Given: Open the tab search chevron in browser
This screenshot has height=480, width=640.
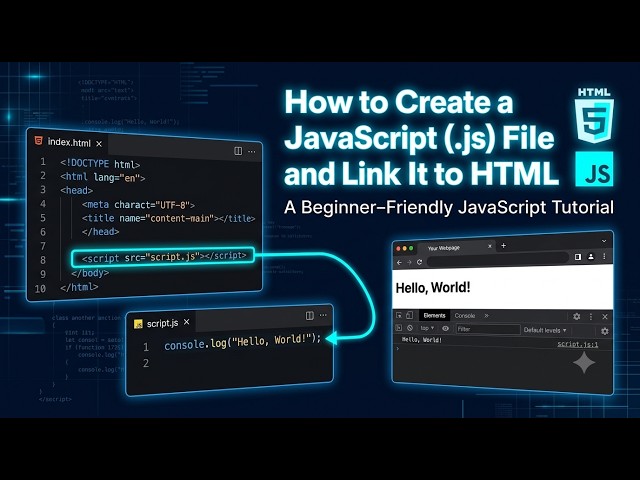Looking at the screenshot, I should (x=604, y=241).
